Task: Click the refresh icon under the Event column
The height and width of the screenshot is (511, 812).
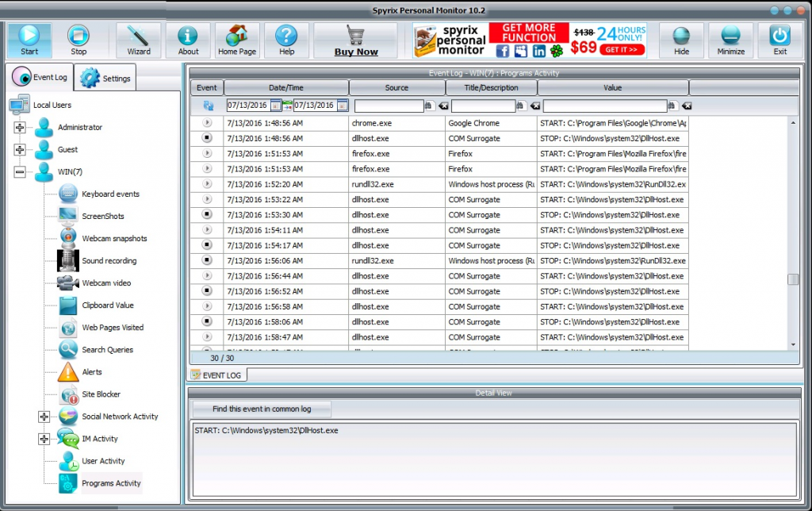Action: [208, 106]
